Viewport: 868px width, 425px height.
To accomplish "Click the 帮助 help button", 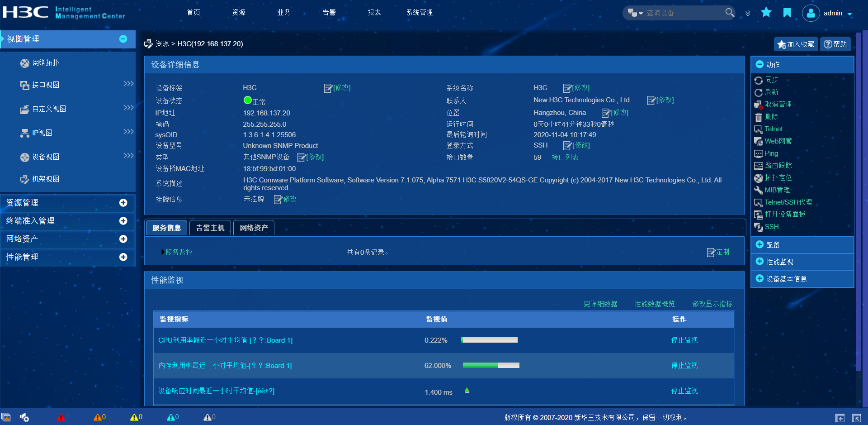I will click(x=835, y=44).
